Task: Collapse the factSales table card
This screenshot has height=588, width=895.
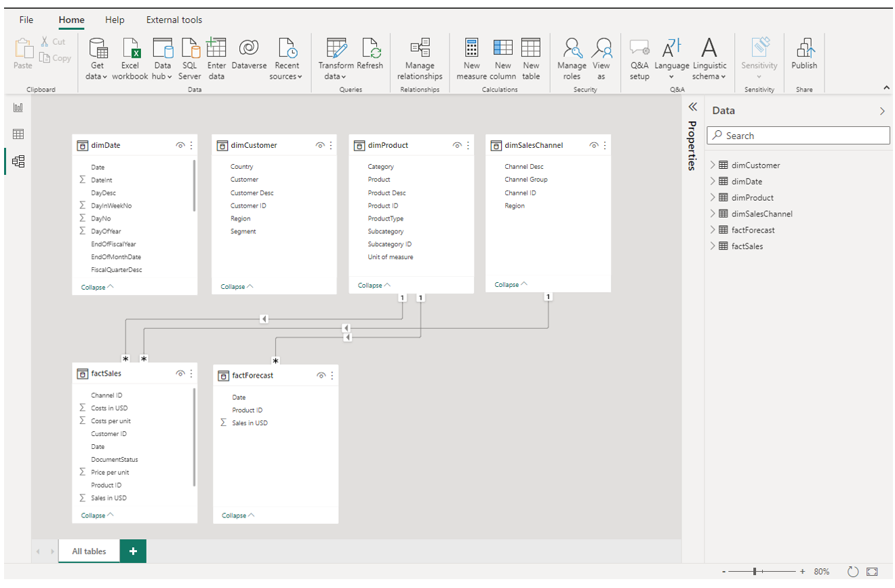Action: click(98, 515)
